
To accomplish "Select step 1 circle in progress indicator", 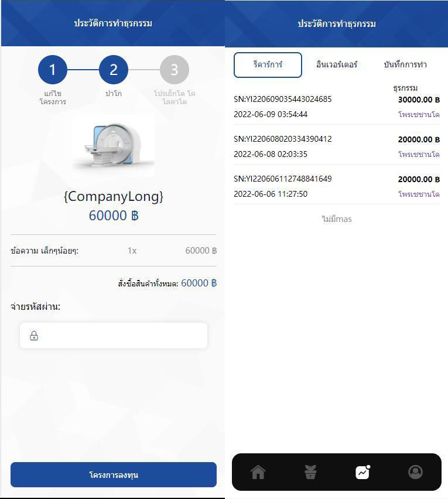I will pos(53,70).
